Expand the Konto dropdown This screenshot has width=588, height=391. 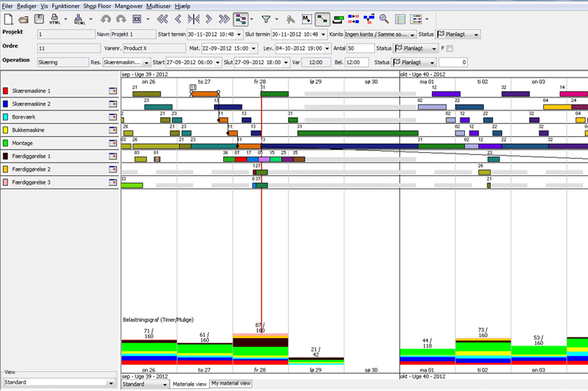pos(412,34)
